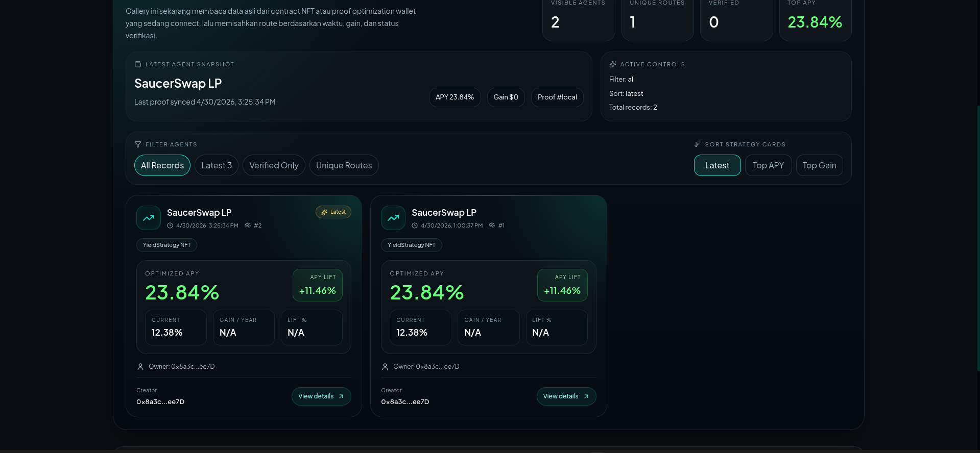The height and width of the screenshot is (453, 980).
Task: Click clock icon on the #2 card timestamp
Action: click(x=170, y=225)
